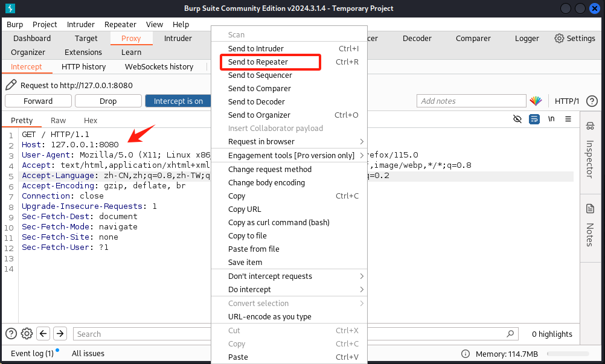Open the Extensions tab
Screen dimensions: 605x364
pos(83,52)
